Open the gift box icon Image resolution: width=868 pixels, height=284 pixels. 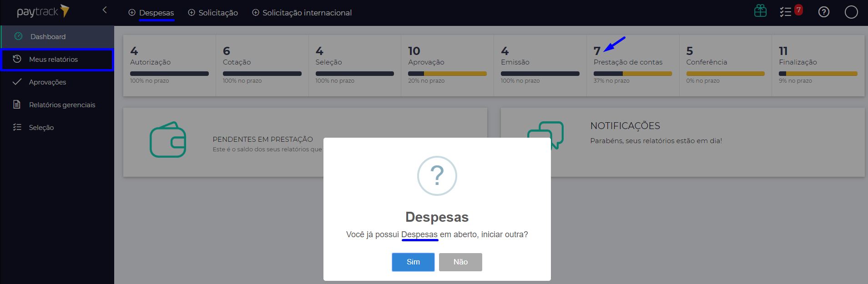pyautogui.click(x=760, y=11)
